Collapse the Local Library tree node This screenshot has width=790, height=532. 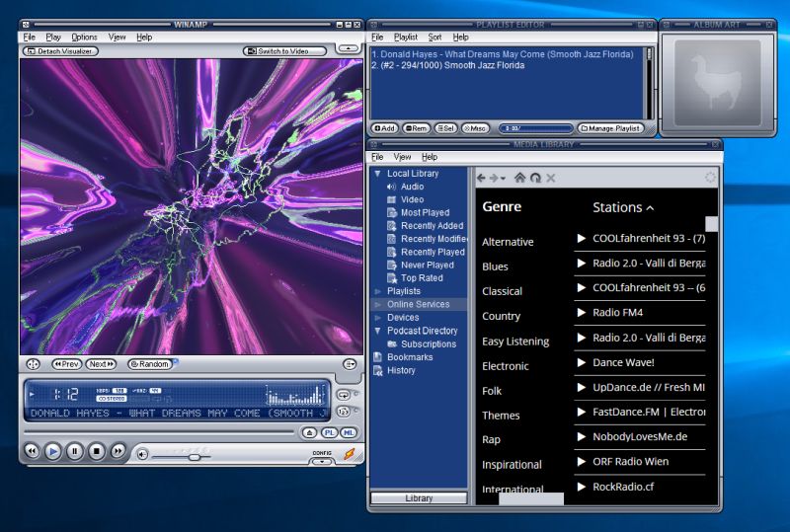coord(377,174)
